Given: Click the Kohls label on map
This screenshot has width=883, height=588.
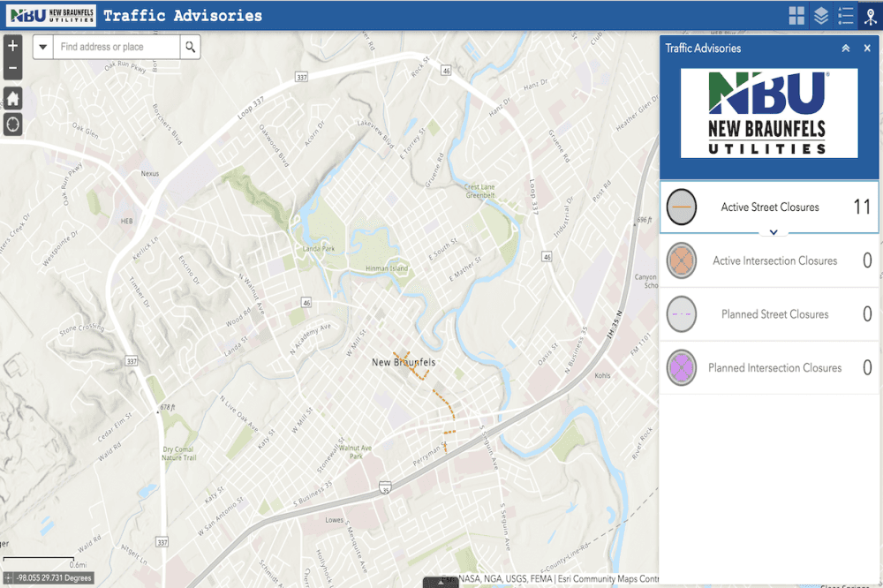Looking at the screenshot, I should (x=602, y=375).
